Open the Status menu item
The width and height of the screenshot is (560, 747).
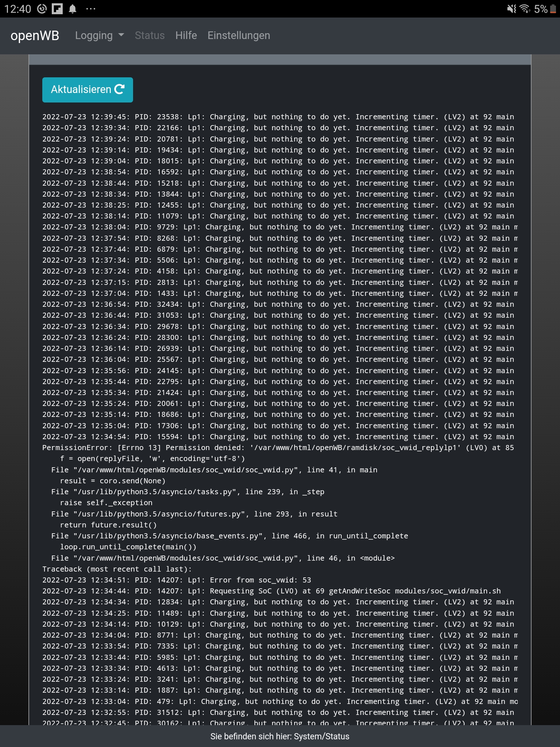click(x=149, y=35)
